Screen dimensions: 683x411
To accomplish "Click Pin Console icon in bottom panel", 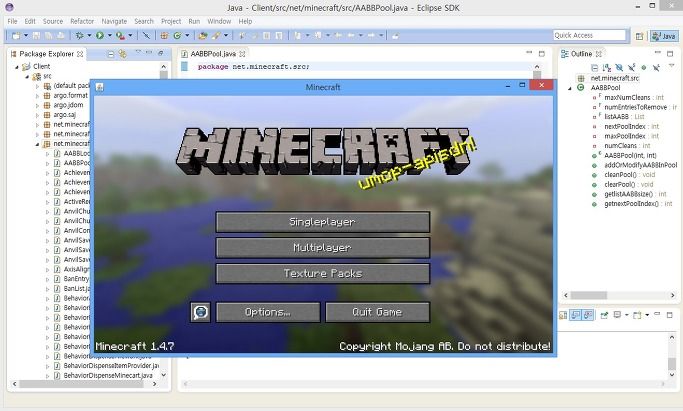I will tap(604, 315).
